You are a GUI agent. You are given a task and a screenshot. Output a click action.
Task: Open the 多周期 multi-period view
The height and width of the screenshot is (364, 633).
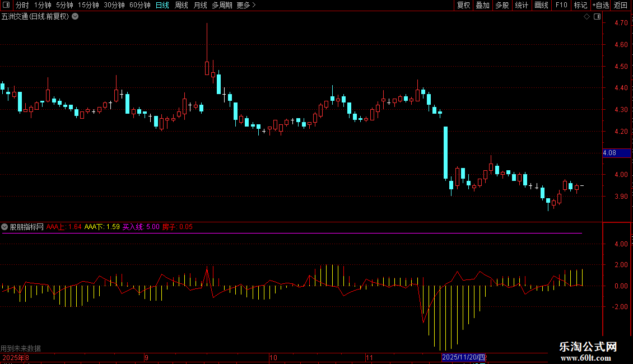coord(222,5)
